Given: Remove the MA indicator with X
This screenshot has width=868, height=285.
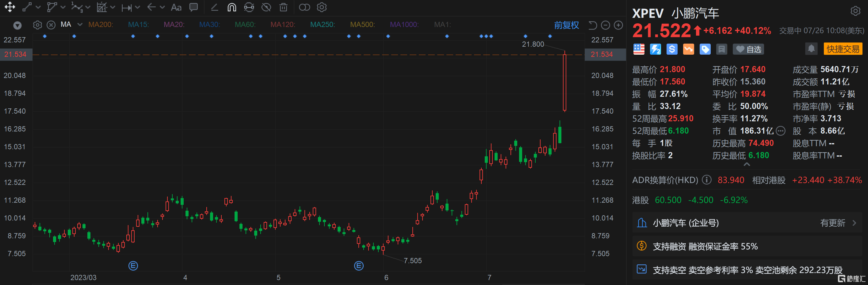Looking at the screenshot, I should (x=51, y=25).
